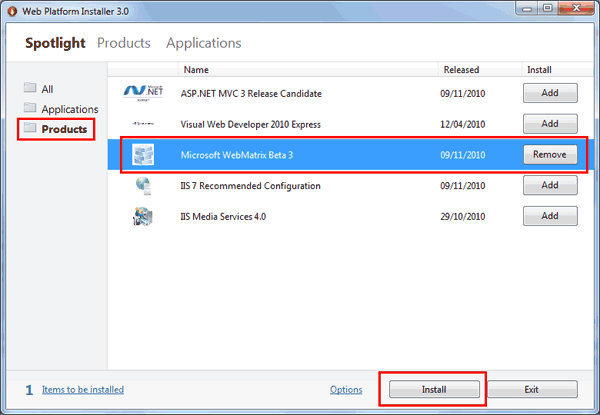Maximize the Web Platform Installer window
This screenshot has height=415, width=600.
(548, 8)
